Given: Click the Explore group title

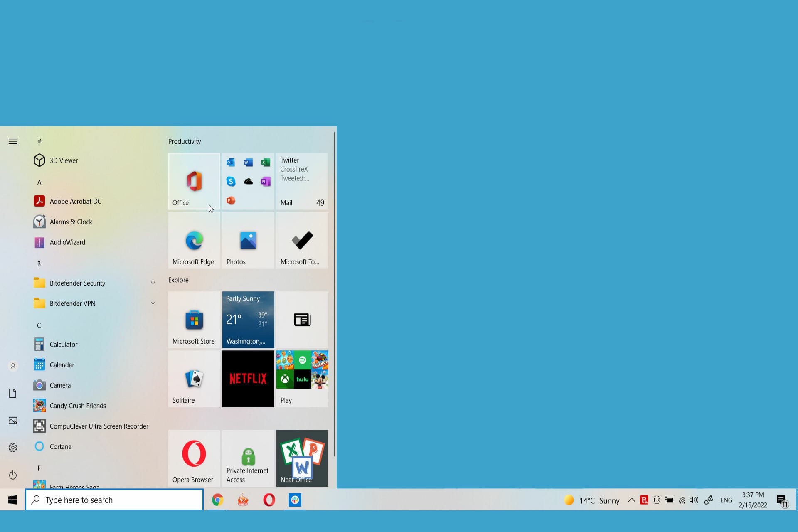Looking at the screenshot, I should 178,280.
